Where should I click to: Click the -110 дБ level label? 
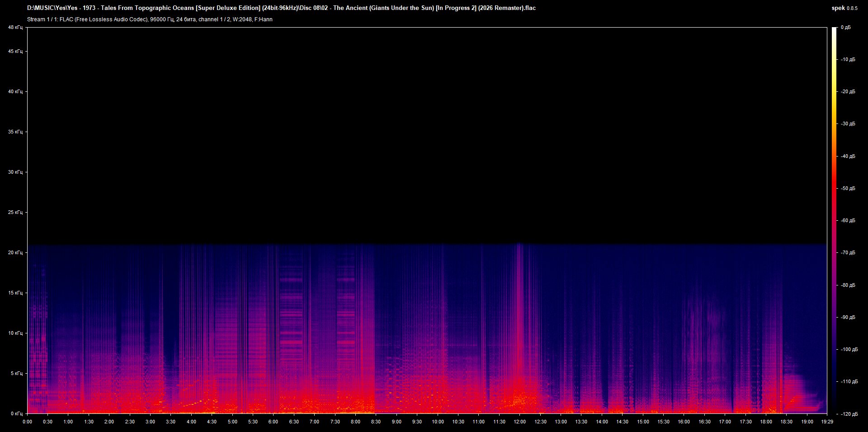849,381
